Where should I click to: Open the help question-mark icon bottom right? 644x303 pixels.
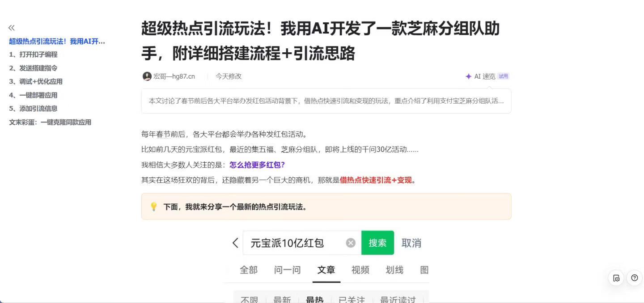pyautogui.click(x=634, y=278)
